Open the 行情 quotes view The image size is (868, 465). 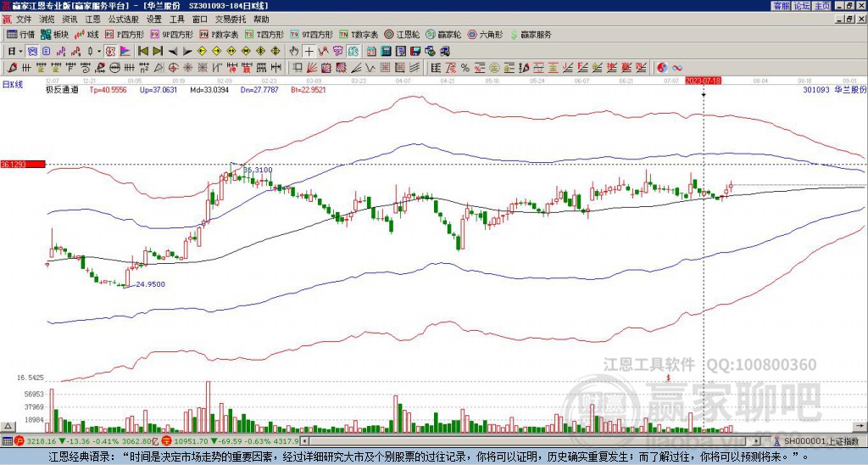point(20,34)
